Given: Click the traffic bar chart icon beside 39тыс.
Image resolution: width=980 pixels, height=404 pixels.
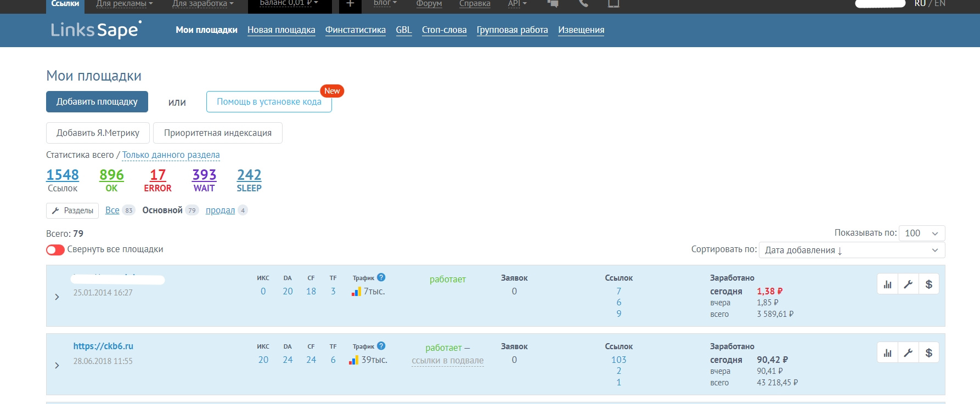Looking at the screenshot, I should click(x=354, y=360).
